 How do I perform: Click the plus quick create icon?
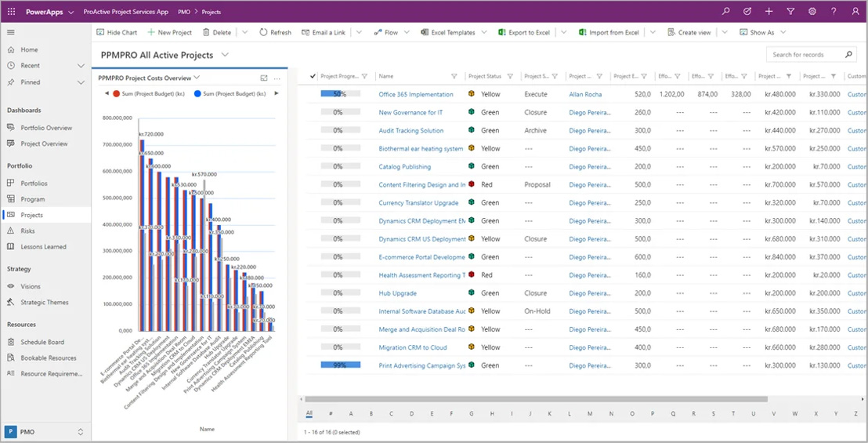coord(769,12)
